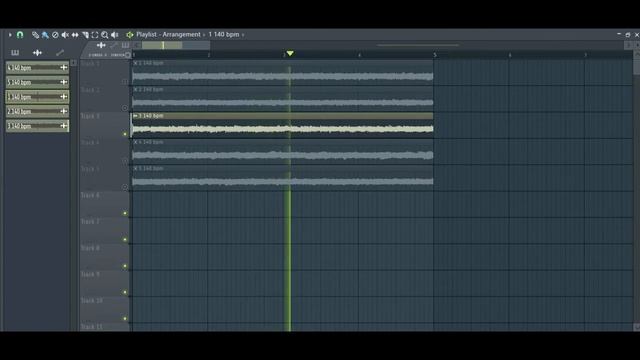
Task: Open clip menu of Track 5 audio clip
Action: (136, 168)
